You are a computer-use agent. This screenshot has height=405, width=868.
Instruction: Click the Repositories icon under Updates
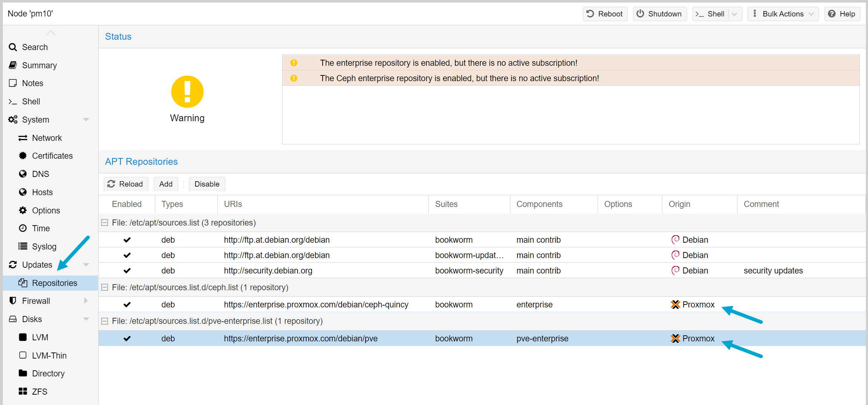point(23,283)
